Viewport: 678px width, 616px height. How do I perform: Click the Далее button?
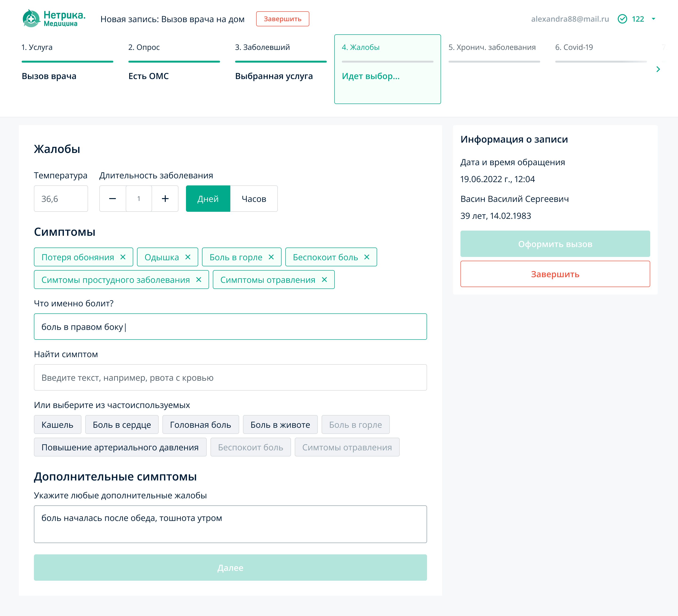pyautogui.click(x=230, y=567)
